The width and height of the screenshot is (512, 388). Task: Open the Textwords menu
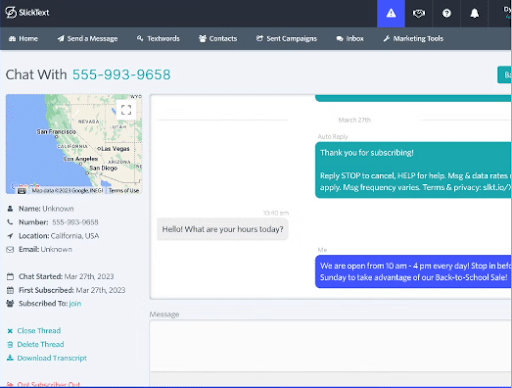[x=158, y=39]
